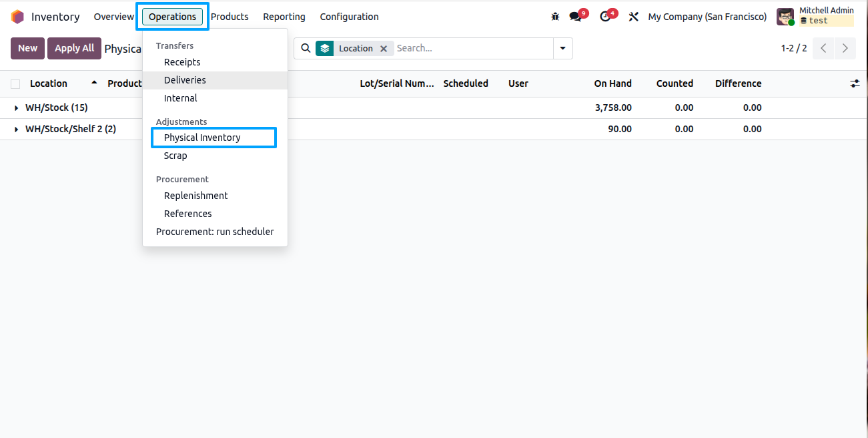Click the Location group-by layers icon
The width and height of the screenshot is (868, 438).
pyautogui.click(x=324, y=48)
